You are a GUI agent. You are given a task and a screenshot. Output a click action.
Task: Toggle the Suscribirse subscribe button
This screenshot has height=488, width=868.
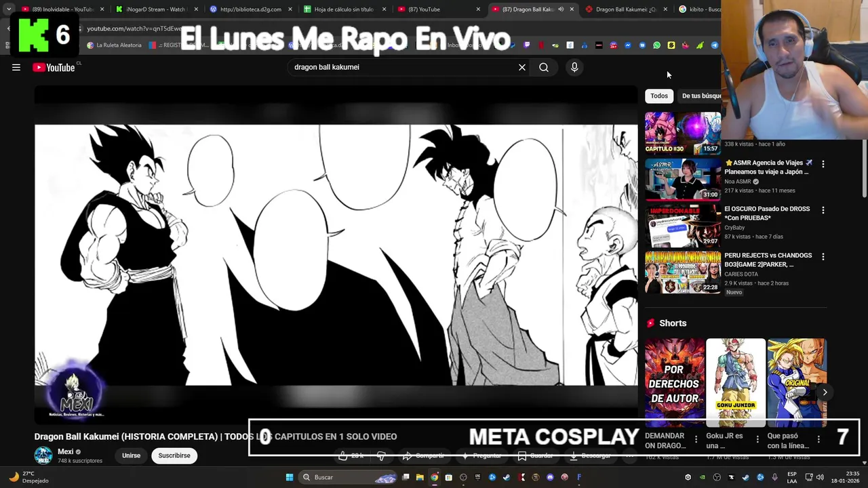(x=174, y=455)
